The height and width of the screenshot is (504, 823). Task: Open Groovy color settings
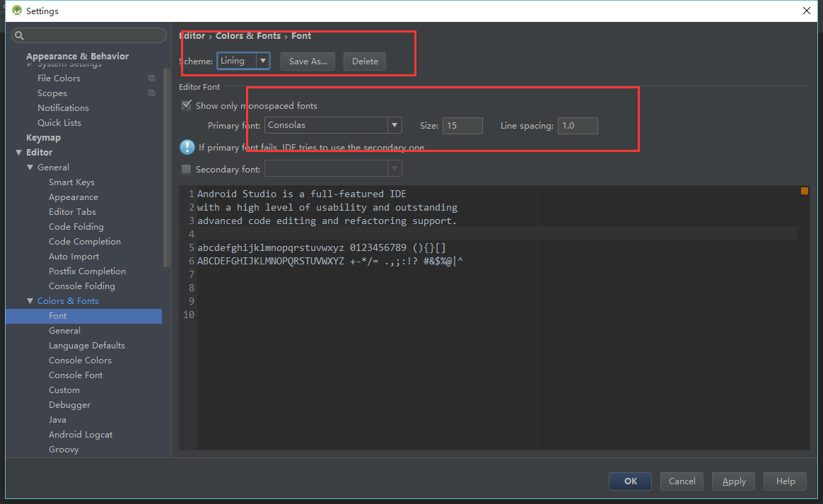tap(64, 450)
